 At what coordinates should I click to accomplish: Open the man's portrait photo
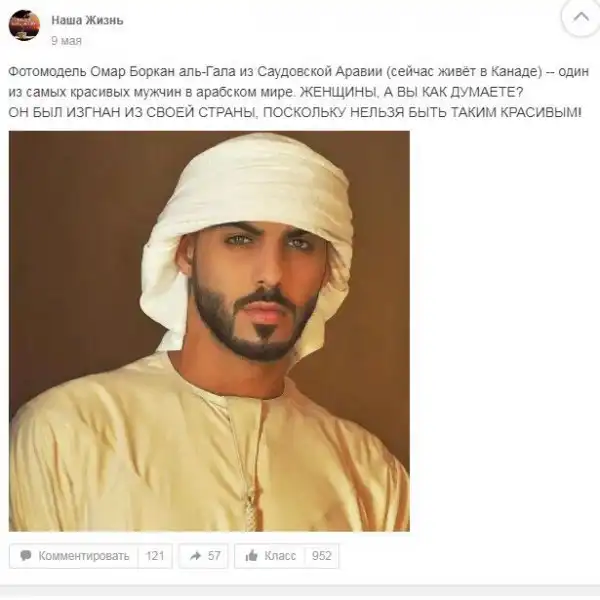[209, 331]
